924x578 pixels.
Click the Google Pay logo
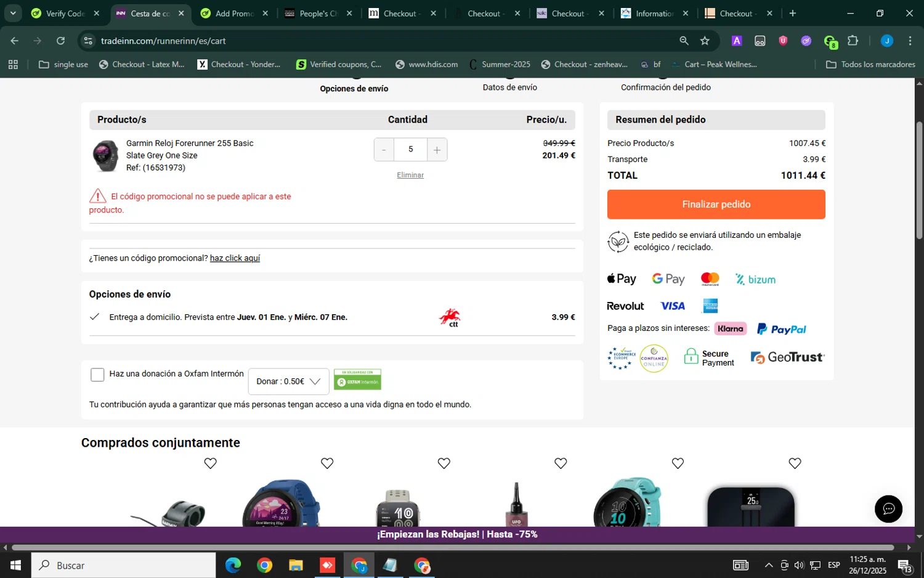click(668, 279)
